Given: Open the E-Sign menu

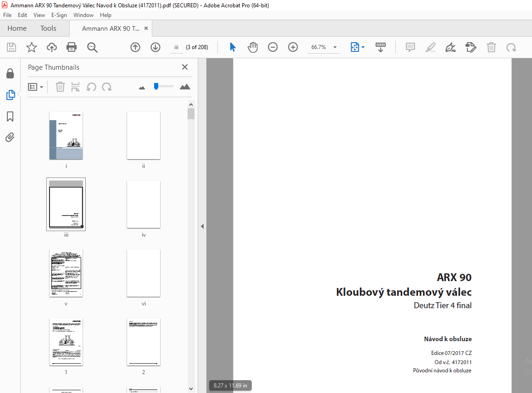Looking at the screenshot, I should [59, 15].
